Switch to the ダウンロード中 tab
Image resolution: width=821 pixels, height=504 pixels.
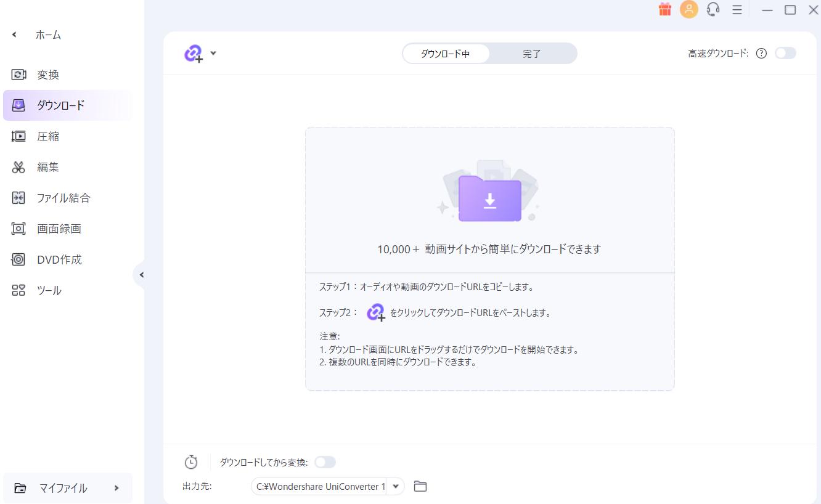click(x=446, y=54)
